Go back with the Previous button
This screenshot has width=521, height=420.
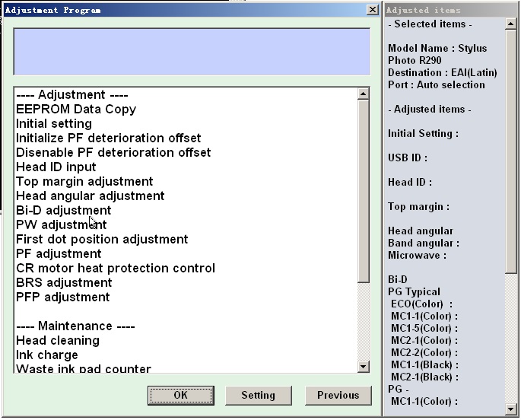[x=338, y=395]
